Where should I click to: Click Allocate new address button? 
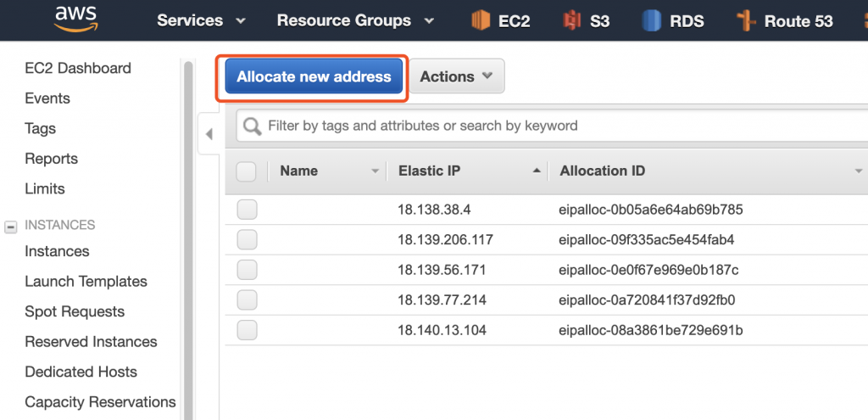tap(314, 76)
